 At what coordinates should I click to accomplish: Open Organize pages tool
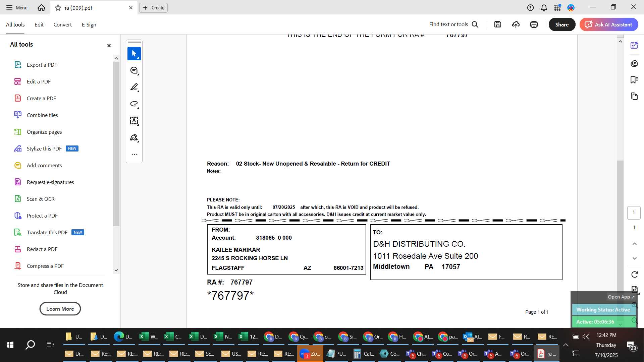click(x=44, y=132)
